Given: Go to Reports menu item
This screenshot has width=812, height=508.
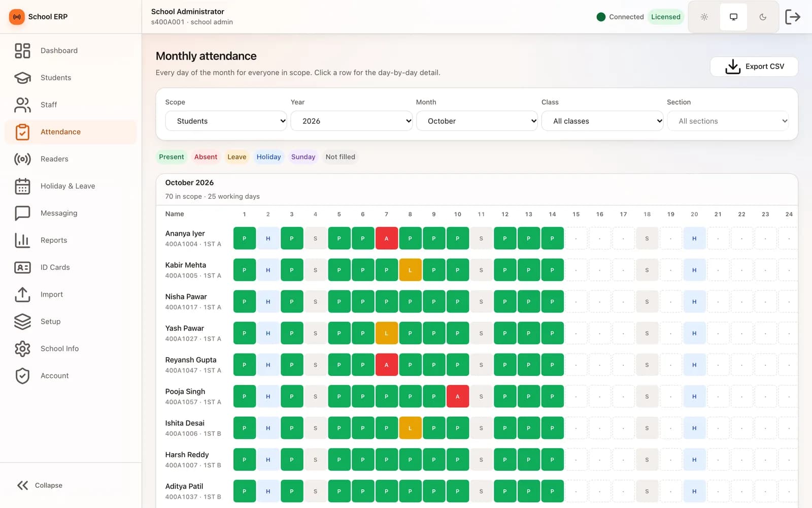Looking at the screenshot, I should pyautogui.click(x=71, y=240).
